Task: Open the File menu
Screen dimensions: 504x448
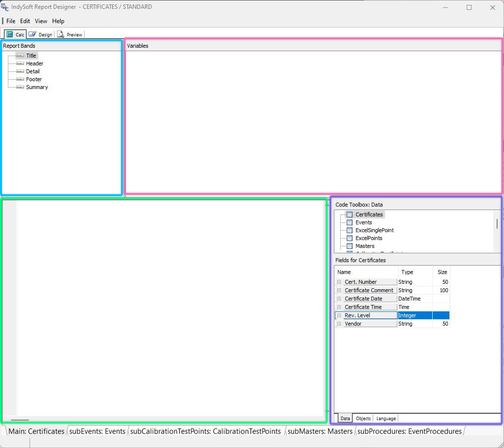Action: (11, 21)
